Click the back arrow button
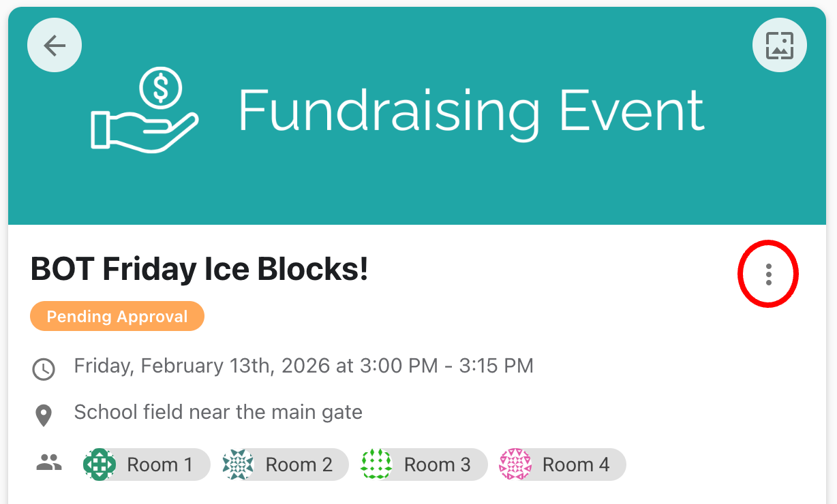This screenshot has width=837, height=504. click(55, 46)
